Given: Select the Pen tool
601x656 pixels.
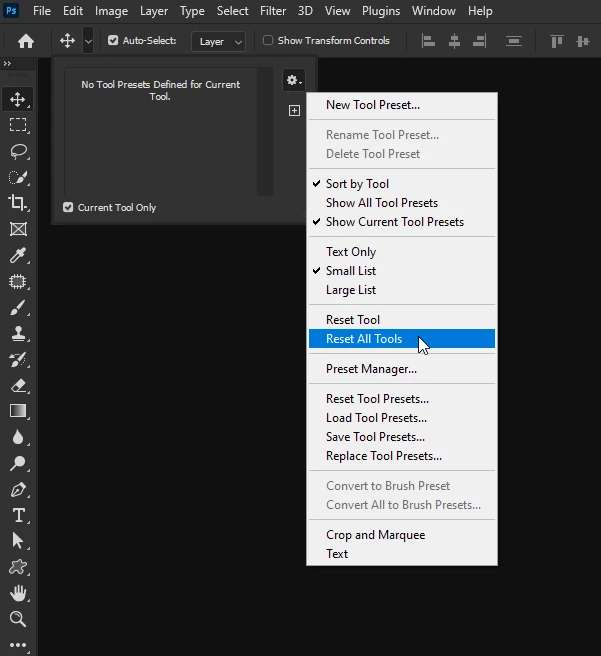Looking at the screenshot, I should [18, 489].
